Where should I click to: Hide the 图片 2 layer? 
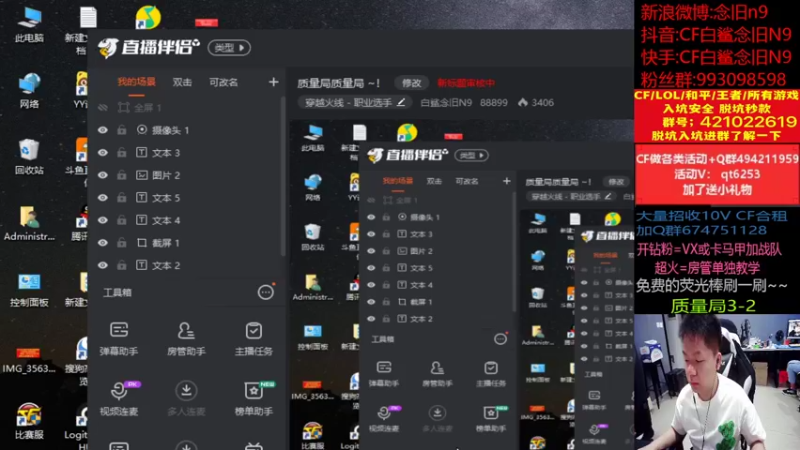103,175
